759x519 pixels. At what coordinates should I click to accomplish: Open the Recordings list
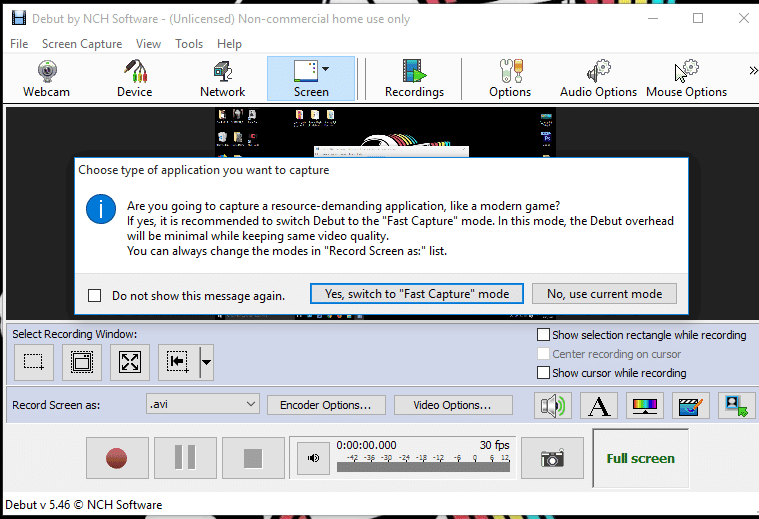[x=414, y=79]
